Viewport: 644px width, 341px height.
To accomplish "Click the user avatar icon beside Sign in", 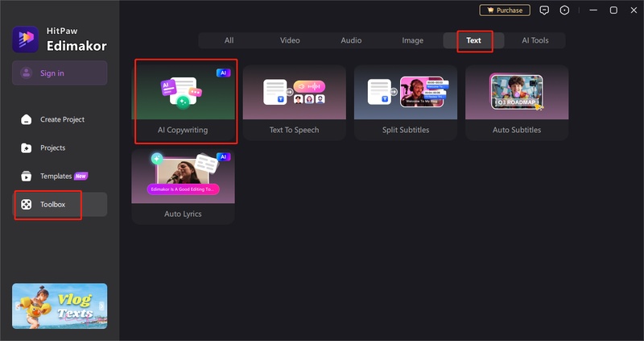I will point(27,73).
